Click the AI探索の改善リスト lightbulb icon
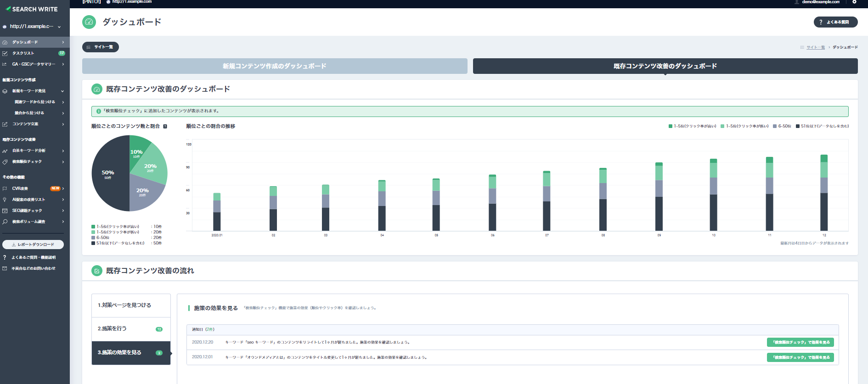Screen dimensions: 868x384 tap(5, 200)
